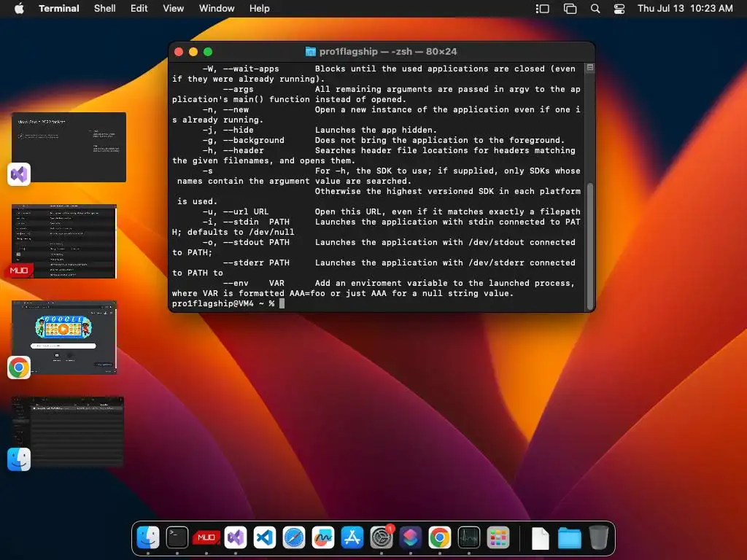Open the Window menu
The image size is (747, 560).
pyautogui.click(x=217, y=9)
